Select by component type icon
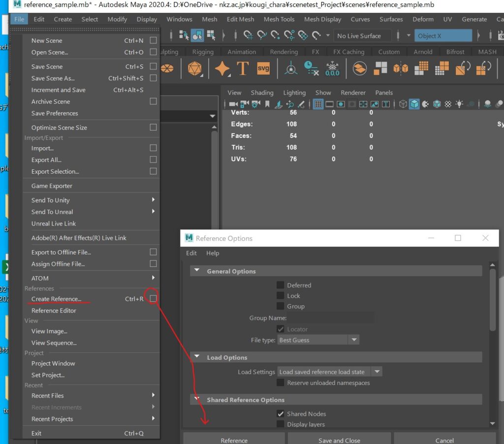The height and width of the screenshot is (444, 504). click(211, 35)
